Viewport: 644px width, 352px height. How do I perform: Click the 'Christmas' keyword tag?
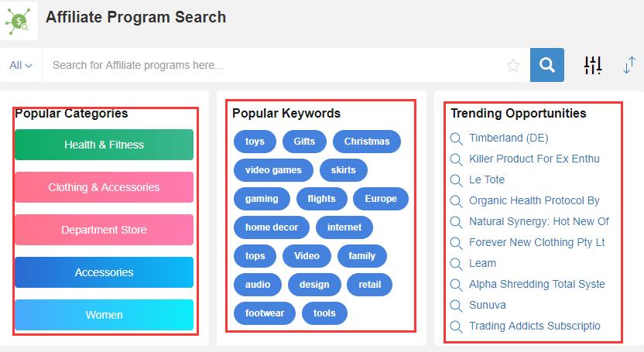pos(367,142)
